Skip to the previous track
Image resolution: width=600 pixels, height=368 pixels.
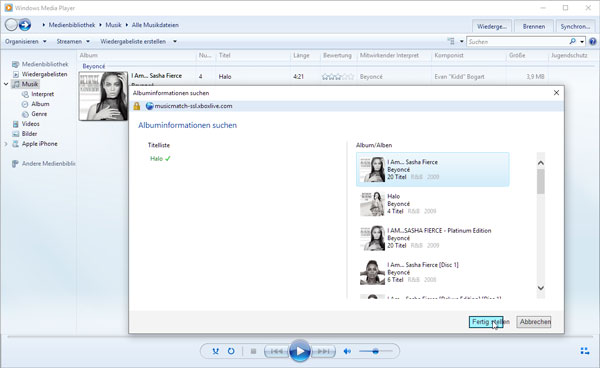pyautogui.click(x=276, y=351)
